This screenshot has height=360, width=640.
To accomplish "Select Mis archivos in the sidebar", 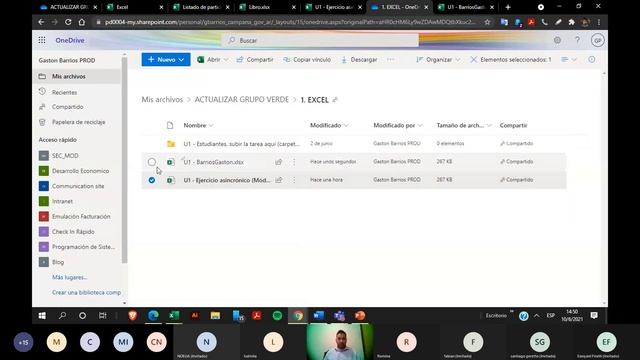I will pyautogui.click(x=77, y=76).
